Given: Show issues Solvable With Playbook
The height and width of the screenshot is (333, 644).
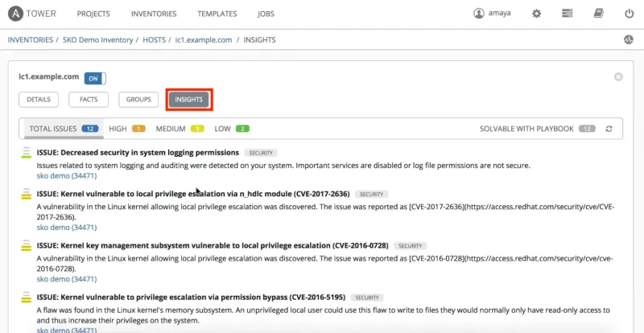Looking at the screenshot, I should tap(537, 129).
